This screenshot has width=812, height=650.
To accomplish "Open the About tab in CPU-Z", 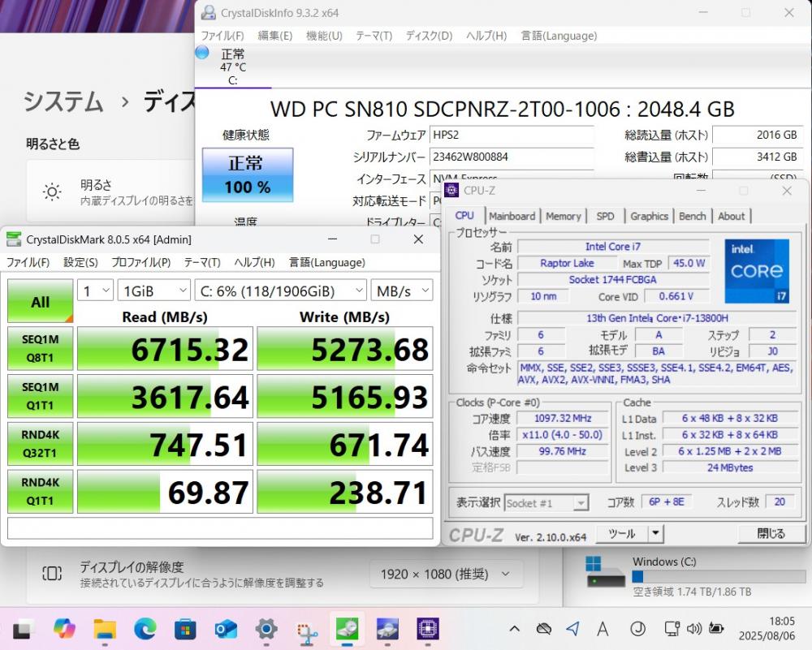I will click(x=732, y=216).
